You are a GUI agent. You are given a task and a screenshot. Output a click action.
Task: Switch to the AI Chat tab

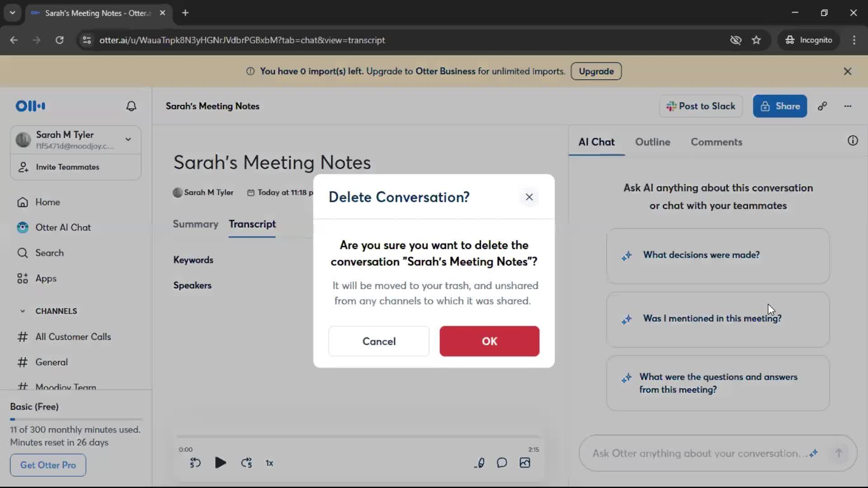tap(596, 142)
